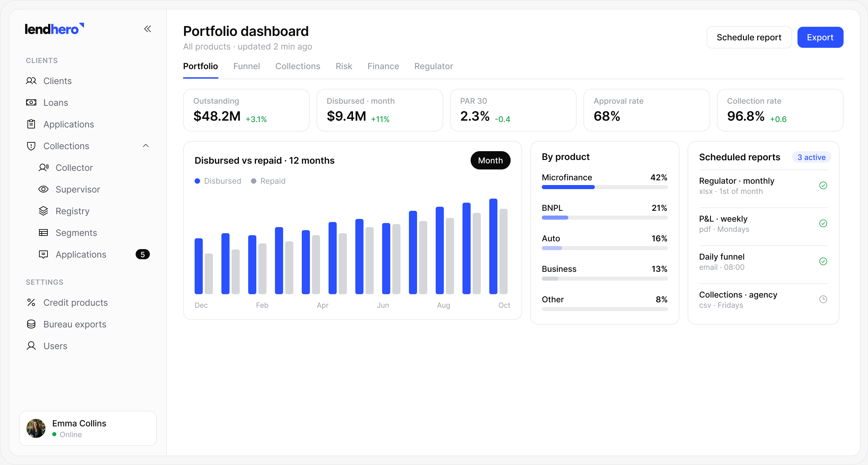Click the blue Export button
The height and width of the screenshot is (465, 868).
(820, 37)
